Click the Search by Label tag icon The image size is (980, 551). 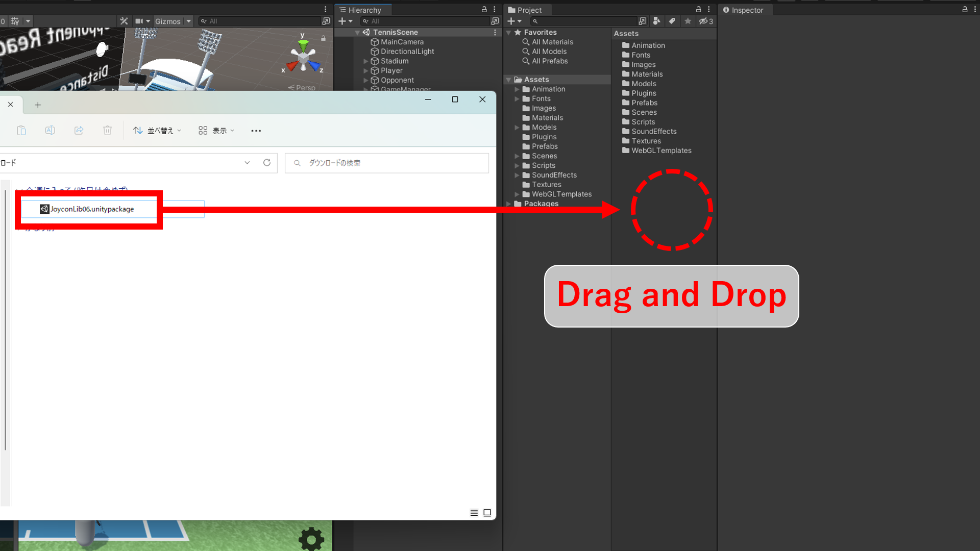click(672, 21)
